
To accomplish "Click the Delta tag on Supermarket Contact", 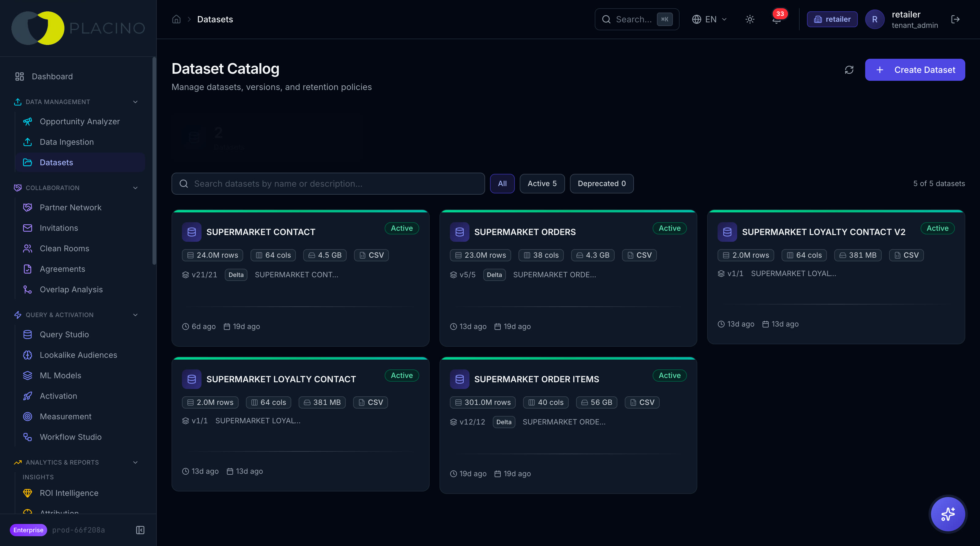I will coord(236,275).
